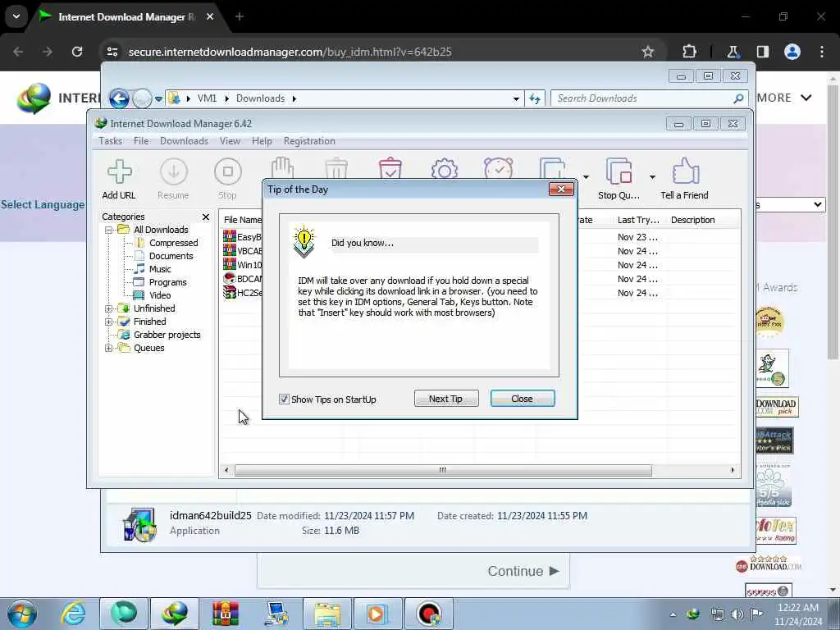Click the Delete trash bin icon in toolbar
This screenshot has height=630, width=840.
pos(336,168)
